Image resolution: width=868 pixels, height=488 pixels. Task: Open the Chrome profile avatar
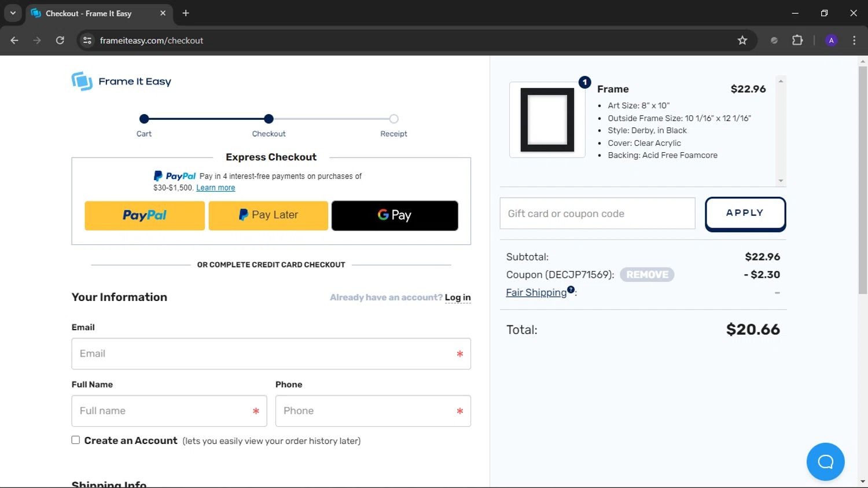click(x=831, y=41)
